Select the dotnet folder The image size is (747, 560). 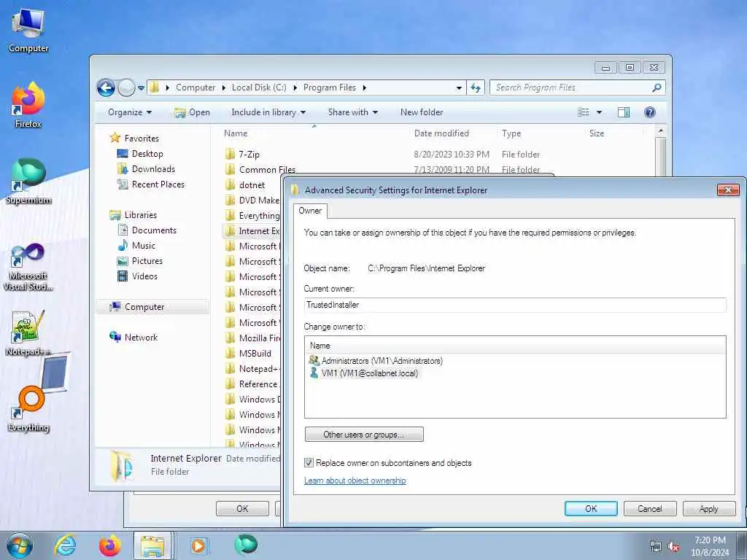pos(252,184)
